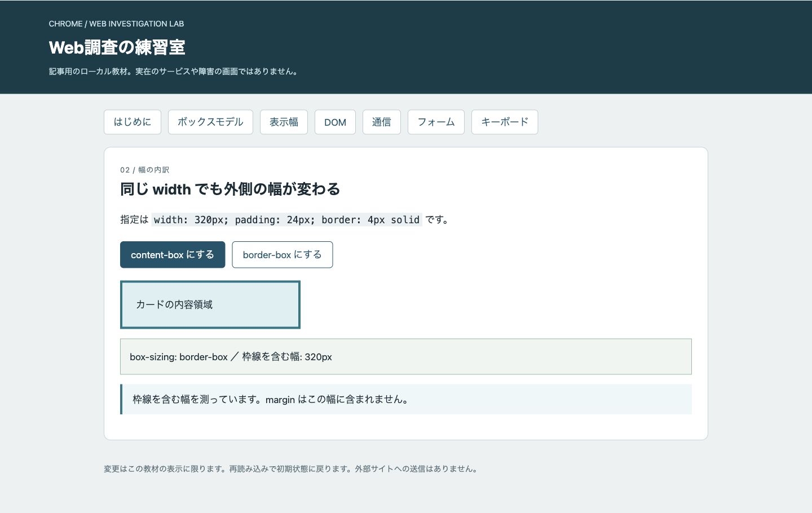
Task: Click the 02 / 幅の内訳 section label
Action: pos(145,170)
